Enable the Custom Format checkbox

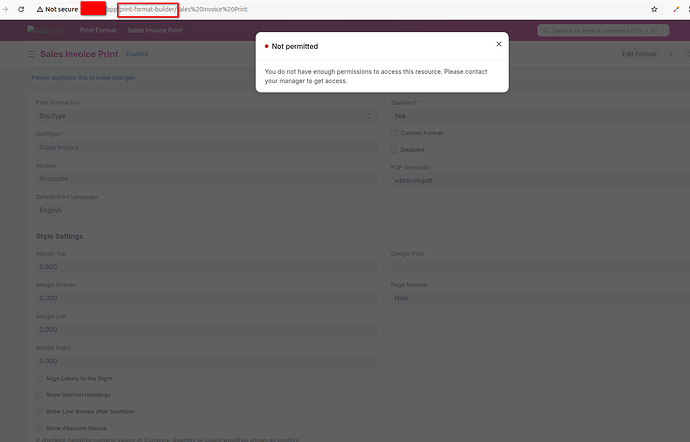point(394,133)
